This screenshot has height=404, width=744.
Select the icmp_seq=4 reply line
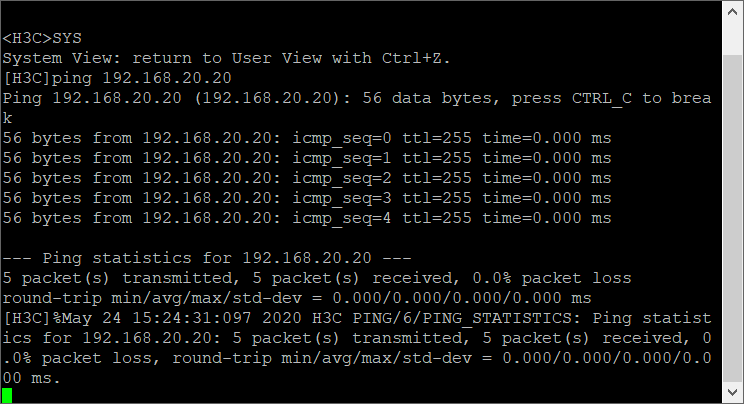tap(307, 217)
